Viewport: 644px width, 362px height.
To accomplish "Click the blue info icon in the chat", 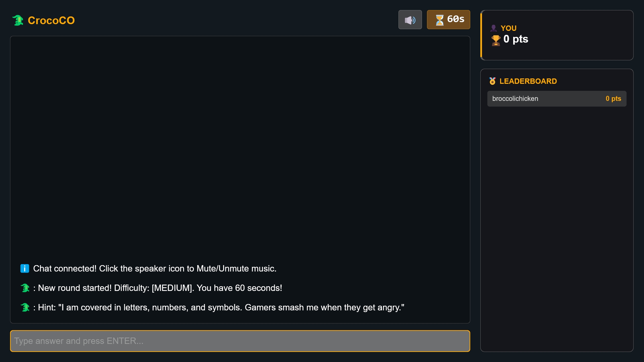I will tap(25, 268).
